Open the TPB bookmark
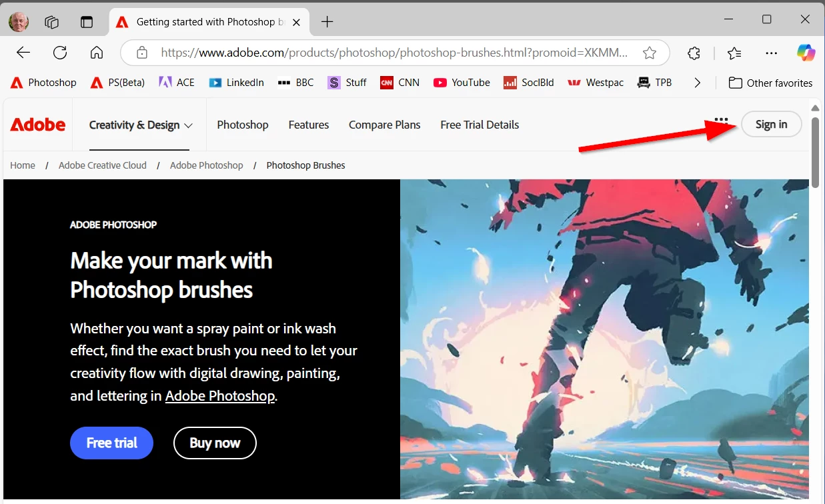 click(x=654, y=83)
